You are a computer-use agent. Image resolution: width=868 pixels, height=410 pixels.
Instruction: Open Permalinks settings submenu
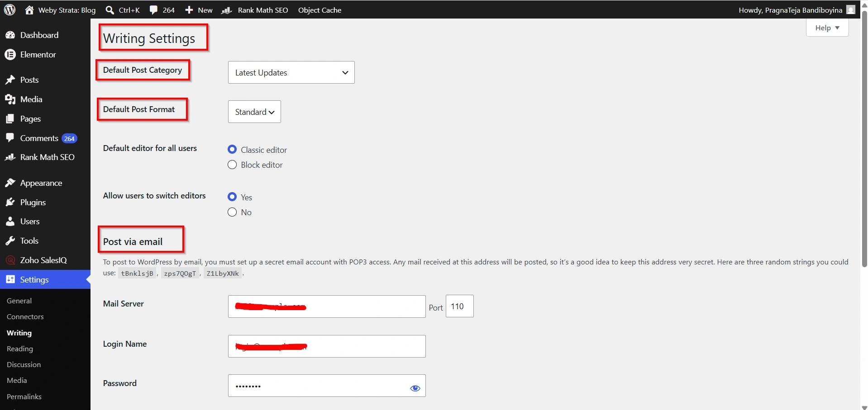[24, 397]
